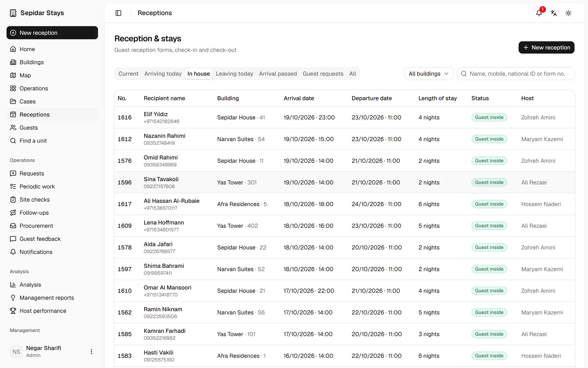The image size is (588, 368).
Task: Open row for Omar Al Mansoori
Action: click(344, 291)
